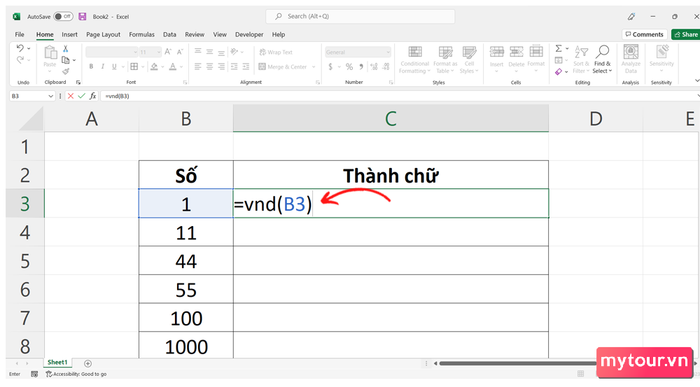Open the Cell Styles dropdown
700x387 pixels.
tap(469, 60)
